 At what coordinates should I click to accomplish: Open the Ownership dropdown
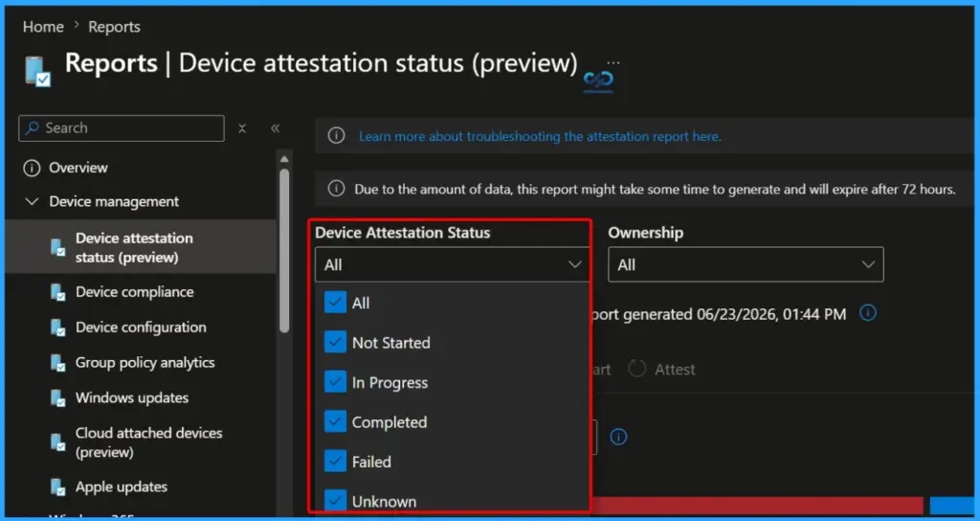point(746,264)
